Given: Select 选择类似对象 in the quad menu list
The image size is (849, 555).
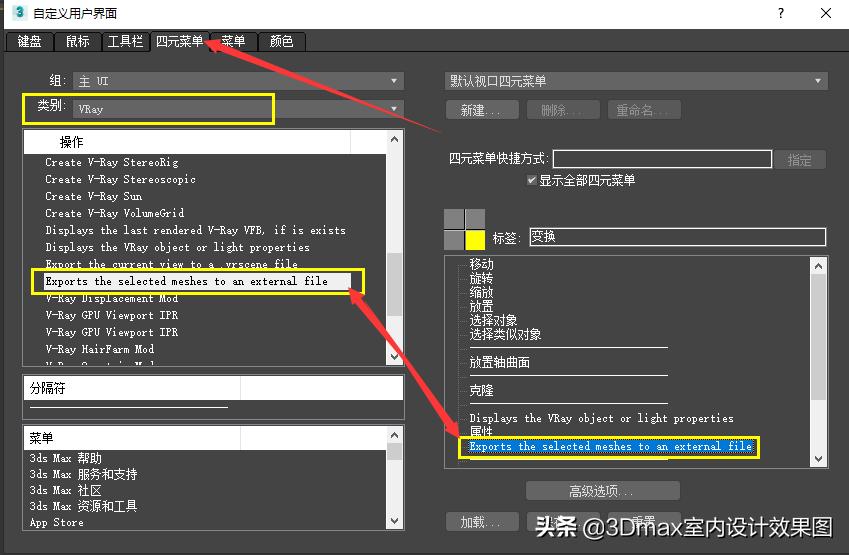Looking at the screenshot, I should point(505,334).
